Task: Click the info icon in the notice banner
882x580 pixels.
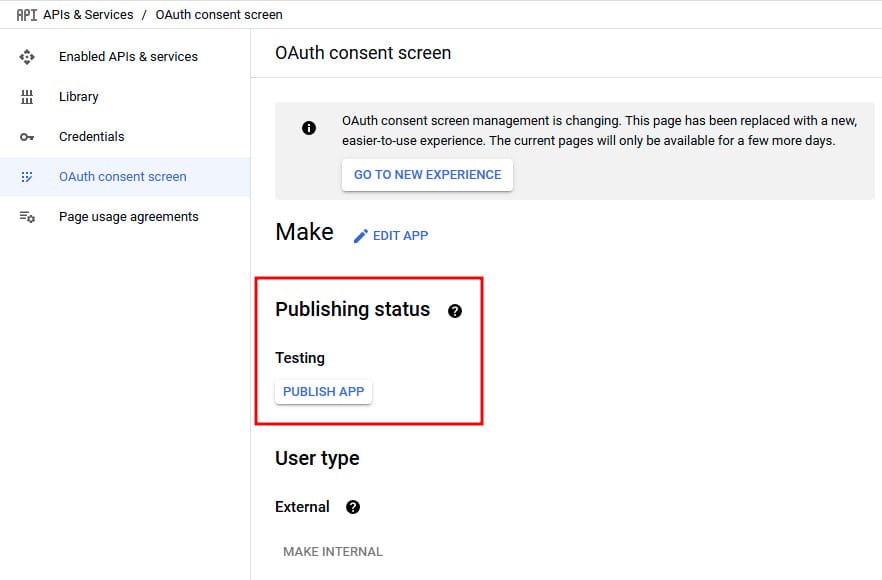Action: point(309,128)
